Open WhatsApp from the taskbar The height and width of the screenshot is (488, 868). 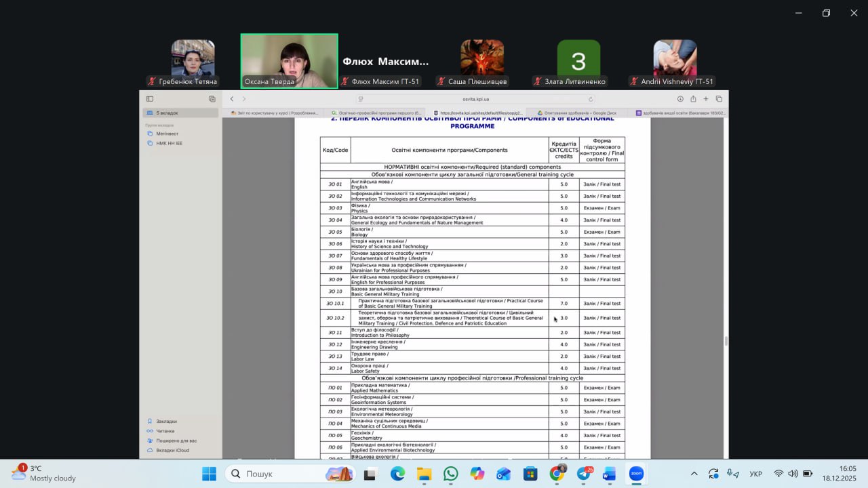(x=451, y=474)
